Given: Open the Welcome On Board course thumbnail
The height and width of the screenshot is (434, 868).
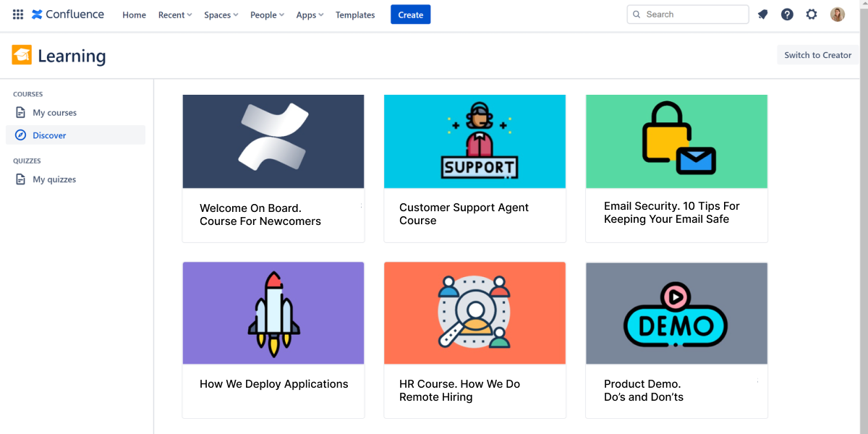Looking at the screenshot, I should coord(273,141).
